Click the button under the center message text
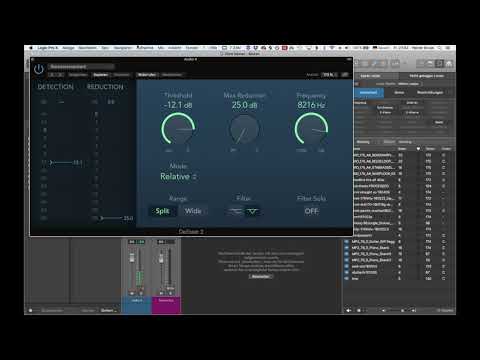This screenshot has width=480, height=360. point(260,276)
